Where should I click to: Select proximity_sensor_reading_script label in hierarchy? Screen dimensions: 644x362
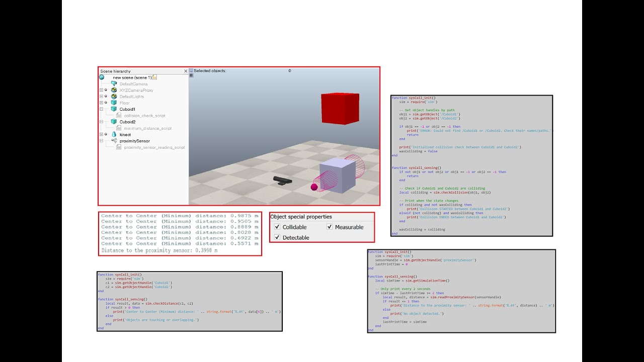coord(154,147)
